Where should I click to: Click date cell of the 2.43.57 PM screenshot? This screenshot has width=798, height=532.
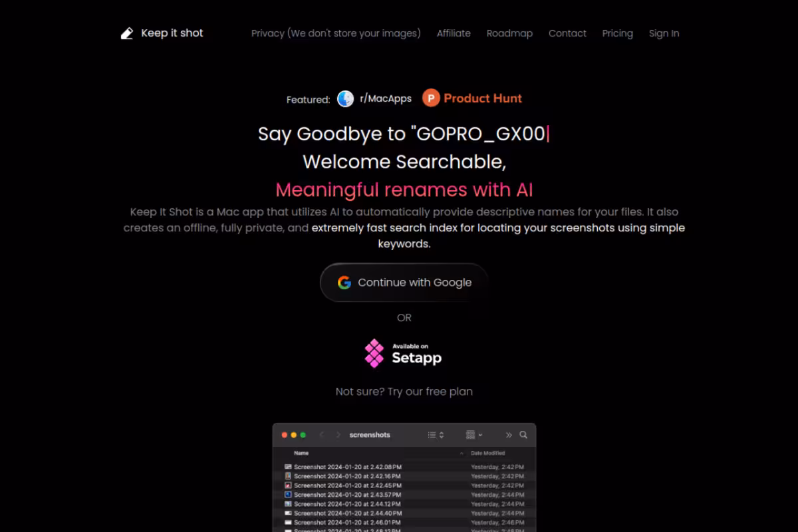click(x=497, y=495)
